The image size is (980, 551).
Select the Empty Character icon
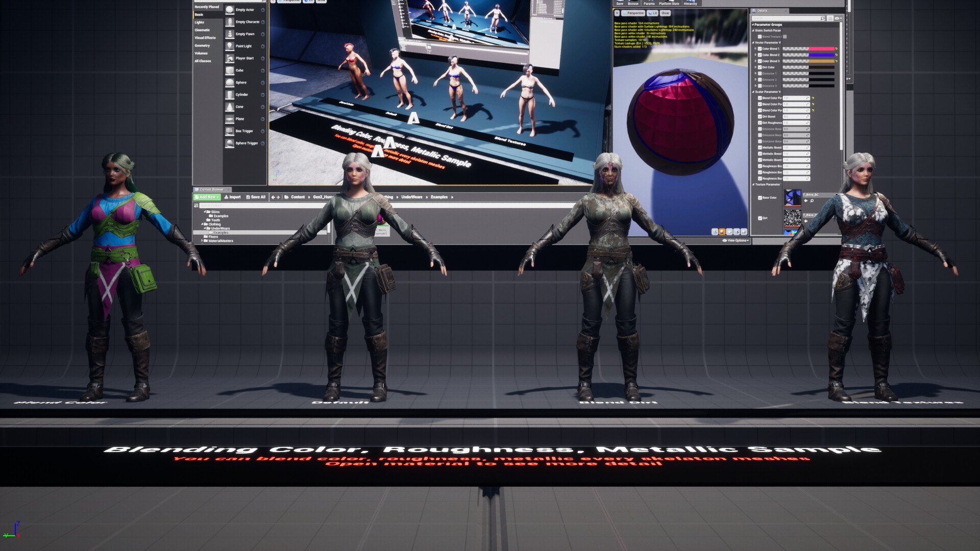[230, 22]
